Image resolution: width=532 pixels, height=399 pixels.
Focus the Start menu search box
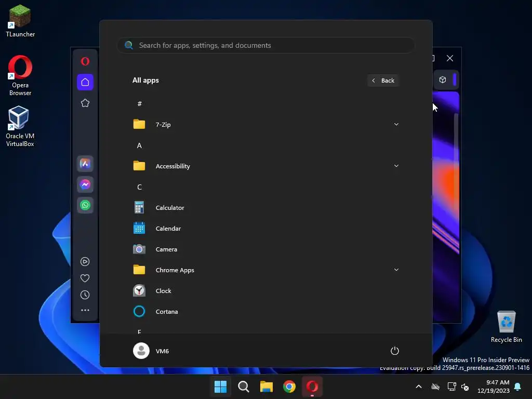pyautogui.click(x=265, y=45)
